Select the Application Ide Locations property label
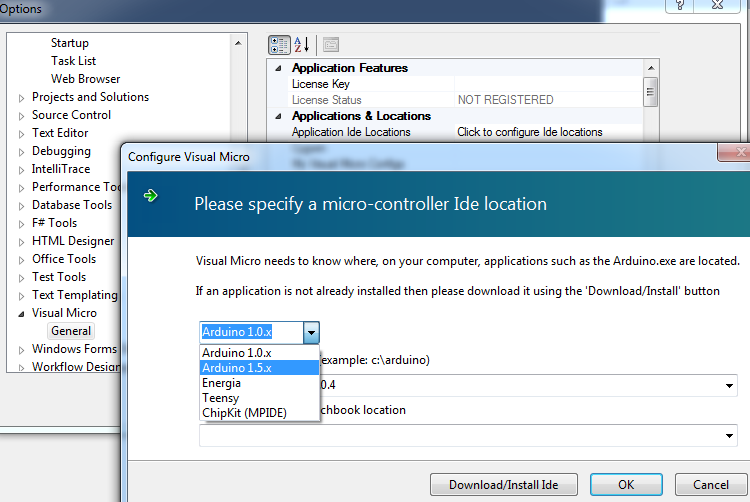Viewport: 750px width, 502px height. (x=351, y=132)
